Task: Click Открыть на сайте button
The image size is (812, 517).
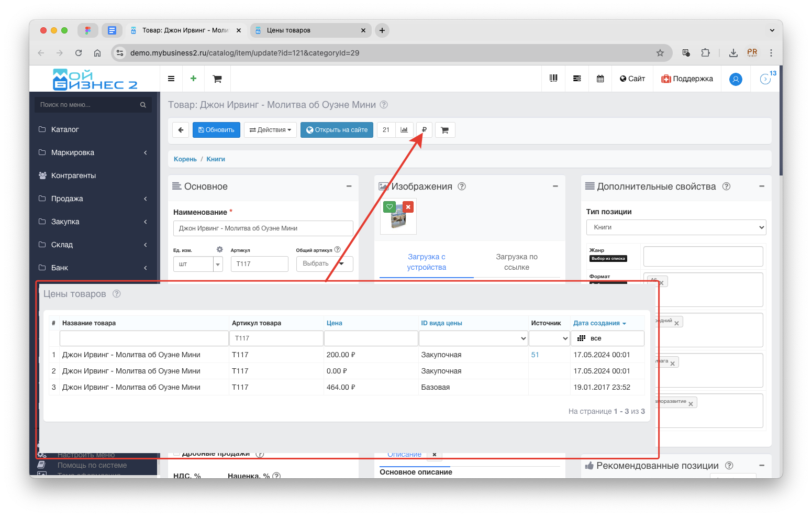Action: click(337, 130)
